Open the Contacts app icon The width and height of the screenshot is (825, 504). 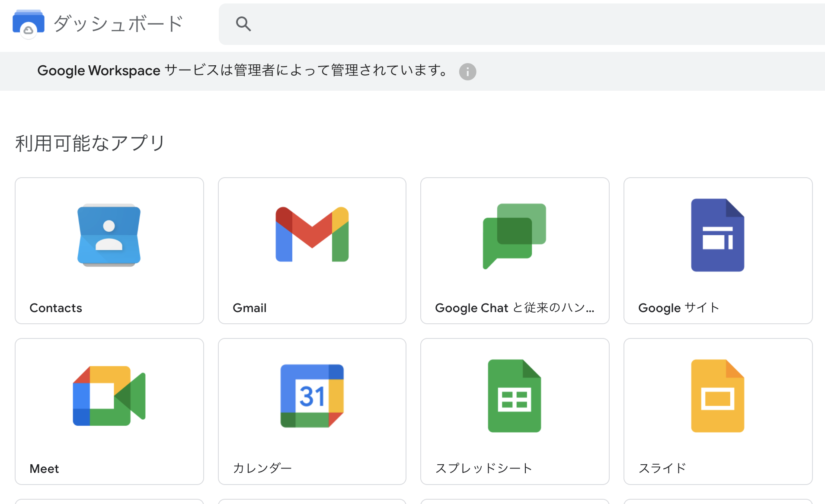[x=109, y=235]
